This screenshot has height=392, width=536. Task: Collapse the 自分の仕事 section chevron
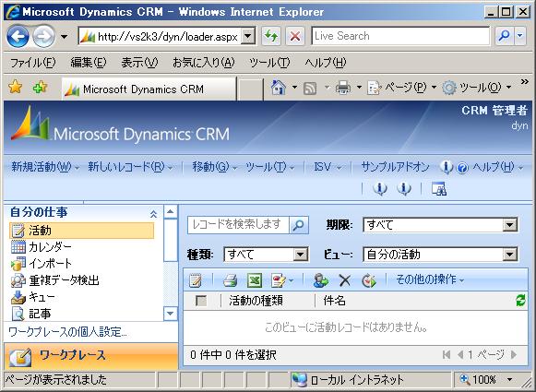[153, 214]
